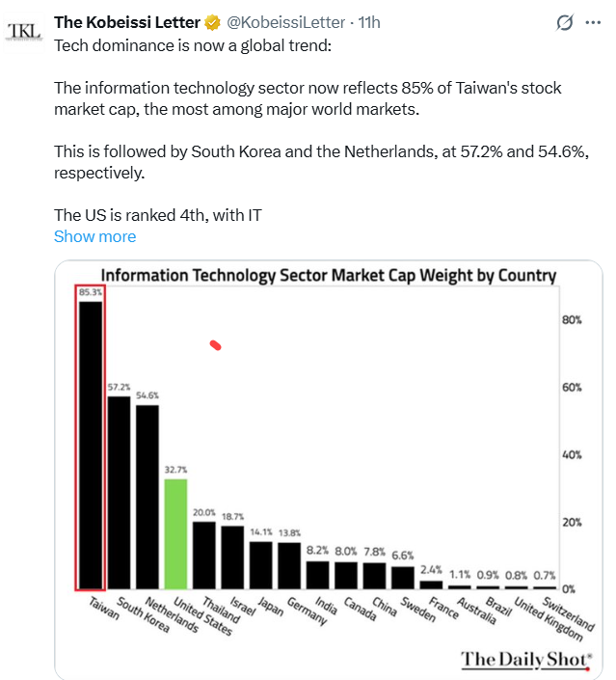Expand the tweet with Show more
Viewport: 616px width, 680px height.
(94, 236)
